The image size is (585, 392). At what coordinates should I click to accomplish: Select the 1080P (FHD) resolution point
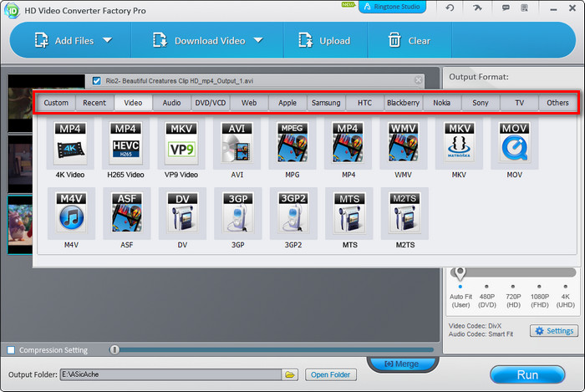539,287
